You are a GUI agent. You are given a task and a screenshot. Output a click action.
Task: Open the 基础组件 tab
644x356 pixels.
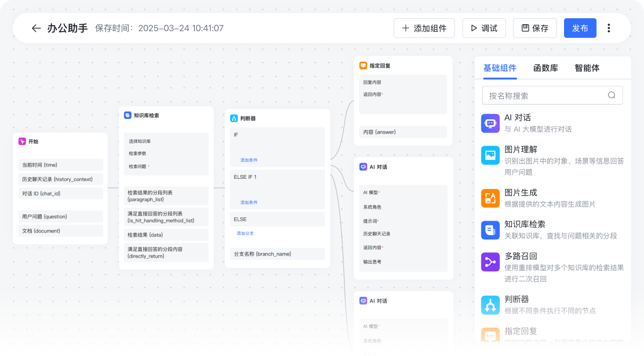point(500,68)
